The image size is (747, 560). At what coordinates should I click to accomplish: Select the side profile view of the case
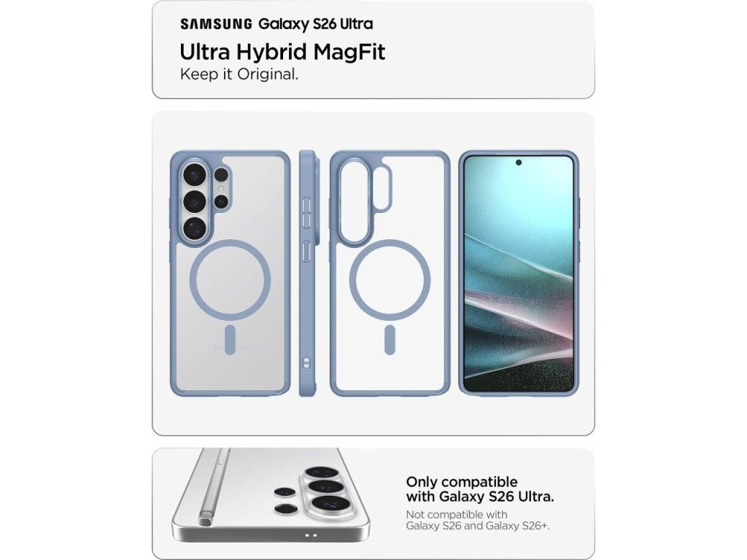[307, 274]
